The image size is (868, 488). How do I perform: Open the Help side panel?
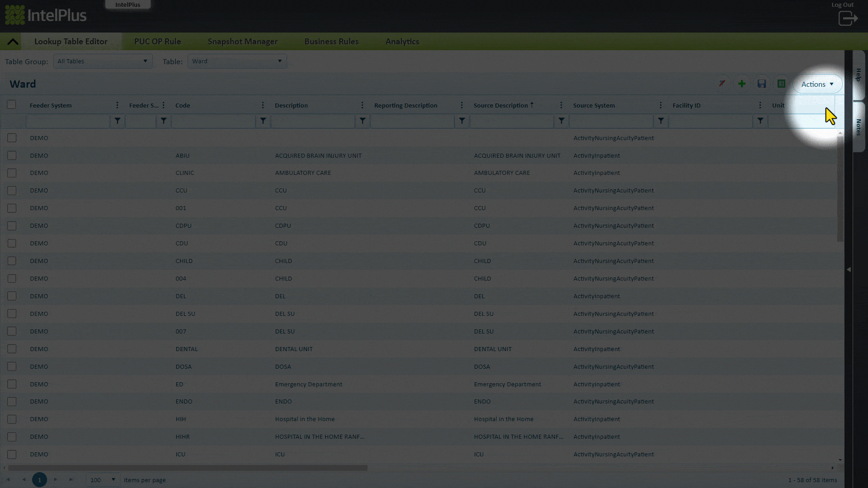point(859,75)
